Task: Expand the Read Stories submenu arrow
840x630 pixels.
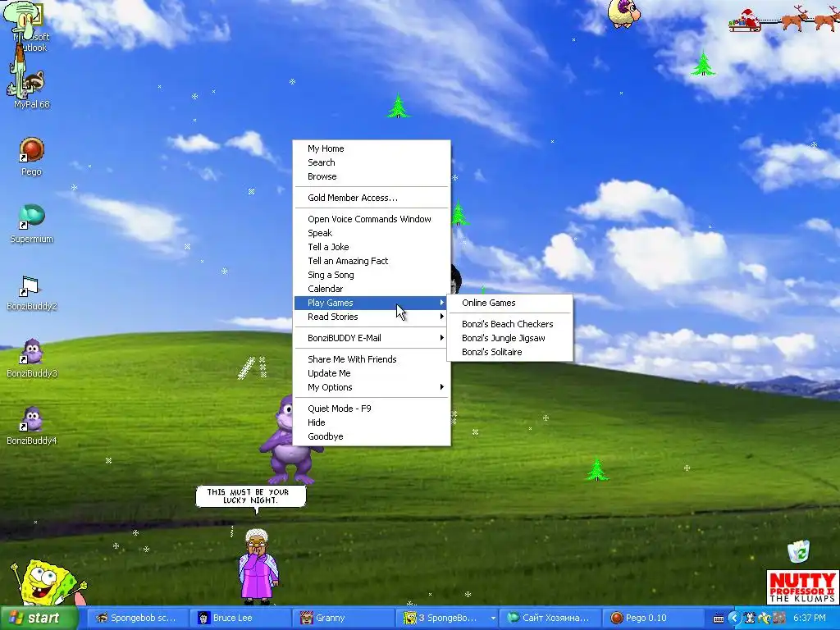Action: 442,317
